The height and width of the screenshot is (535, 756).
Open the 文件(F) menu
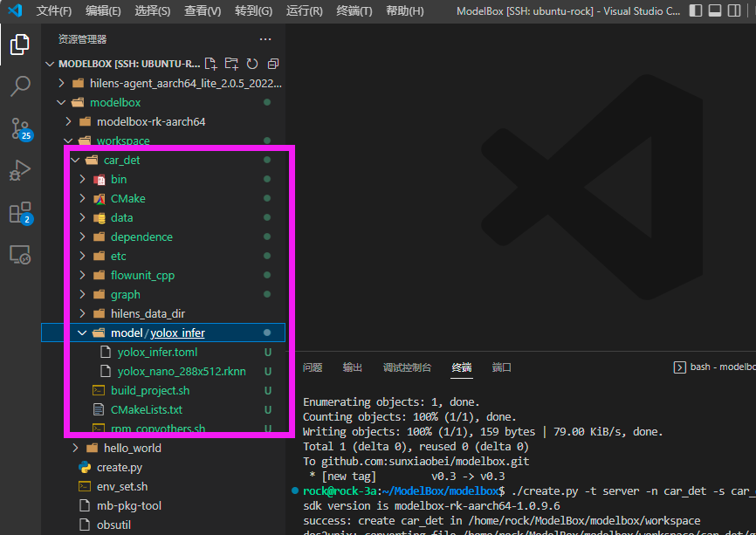(53, 11)
